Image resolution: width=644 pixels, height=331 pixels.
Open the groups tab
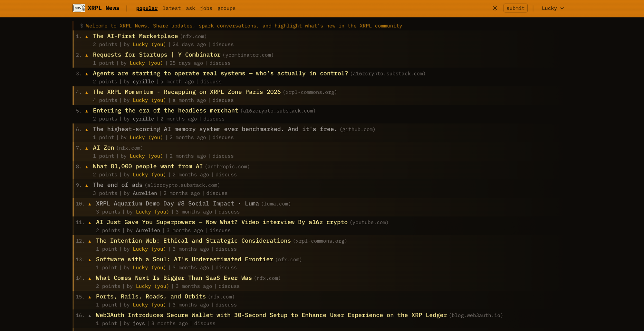click(x=226, y=8)
